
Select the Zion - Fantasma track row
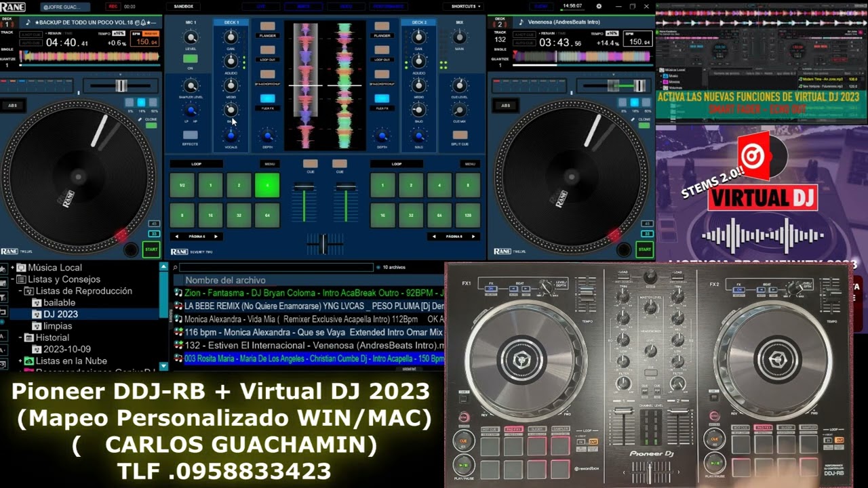[309, 293]
